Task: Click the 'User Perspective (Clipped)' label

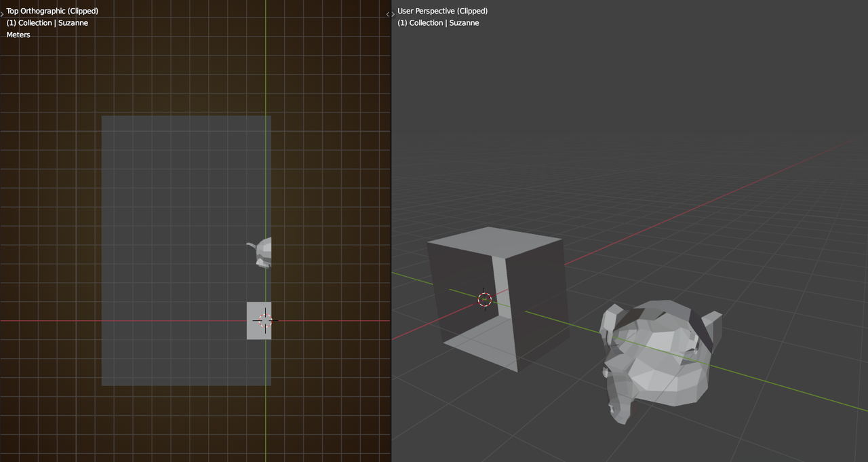Action: point(442,11)
